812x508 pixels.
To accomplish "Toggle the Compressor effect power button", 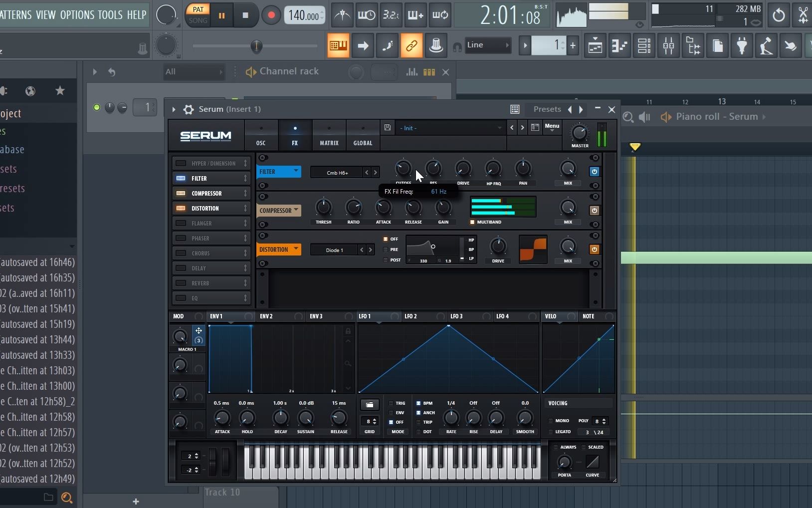I will click(594, 211).
